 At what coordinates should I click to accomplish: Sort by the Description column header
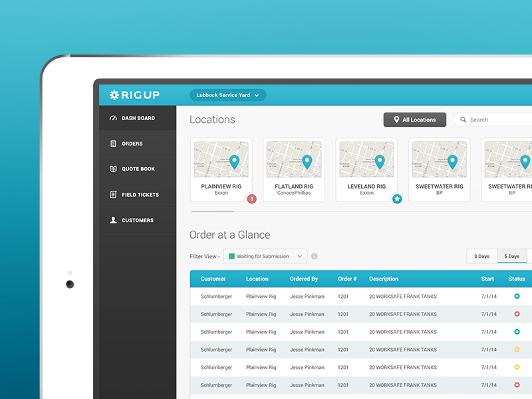(x=384, y=279)
